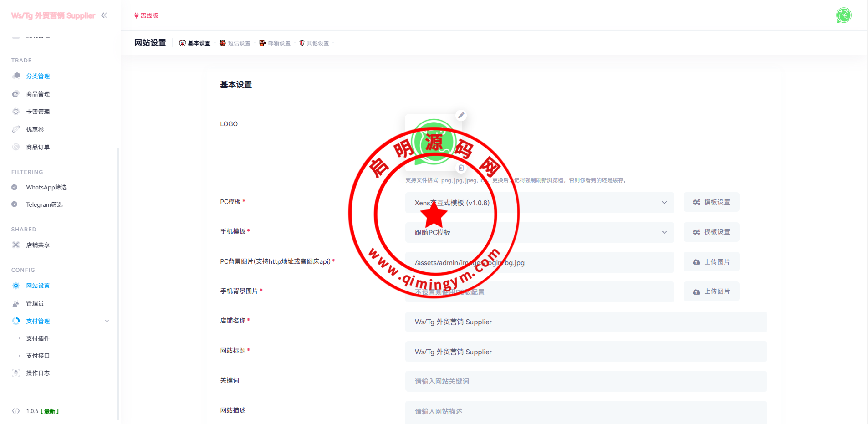Collapse sidebar with double chevron icon
Viewport: 868px width, 424px height.
tap(104, 15)
